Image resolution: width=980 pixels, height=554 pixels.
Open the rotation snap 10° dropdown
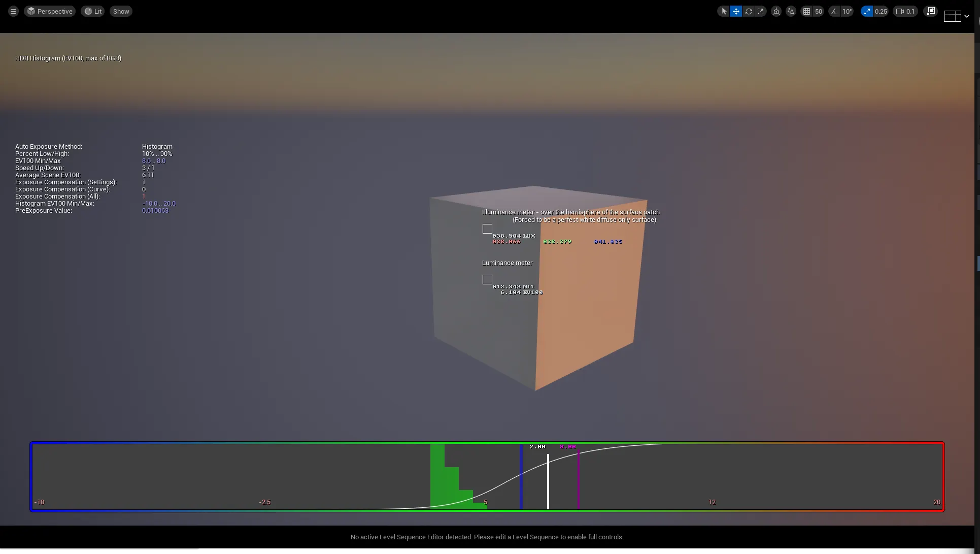coord(847,11)
